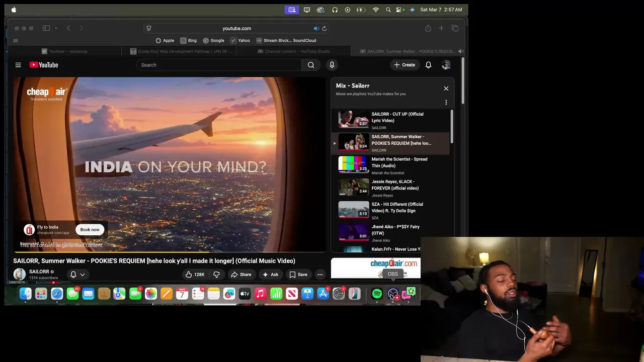Screen dimensions: 644x362
Task: Open notification preferences chevron next to bell
Action: 83,275
